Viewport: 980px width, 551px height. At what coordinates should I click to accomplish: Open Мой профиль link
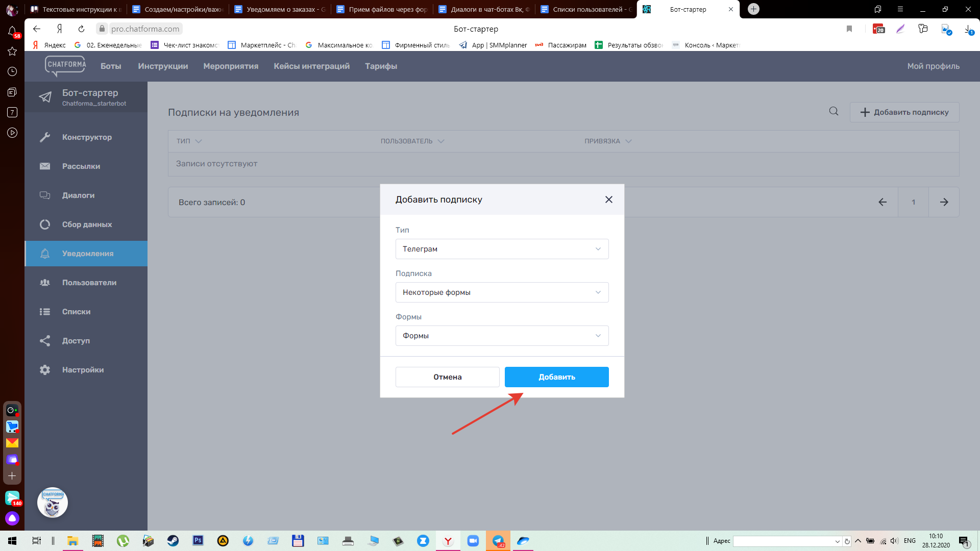tap(933, 66)
